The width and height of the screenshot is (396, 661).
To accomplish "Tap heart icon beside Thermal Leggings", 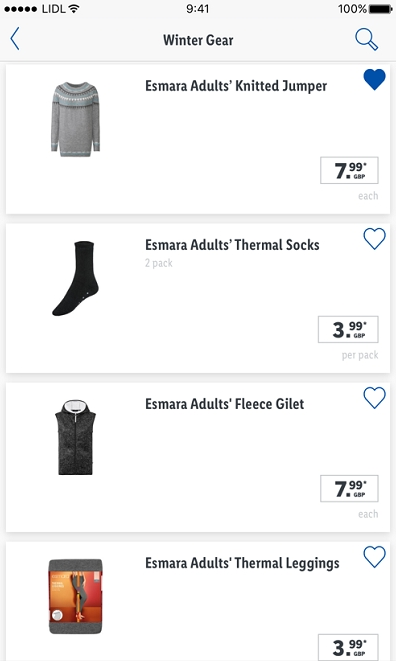I will tap(374, 556).
